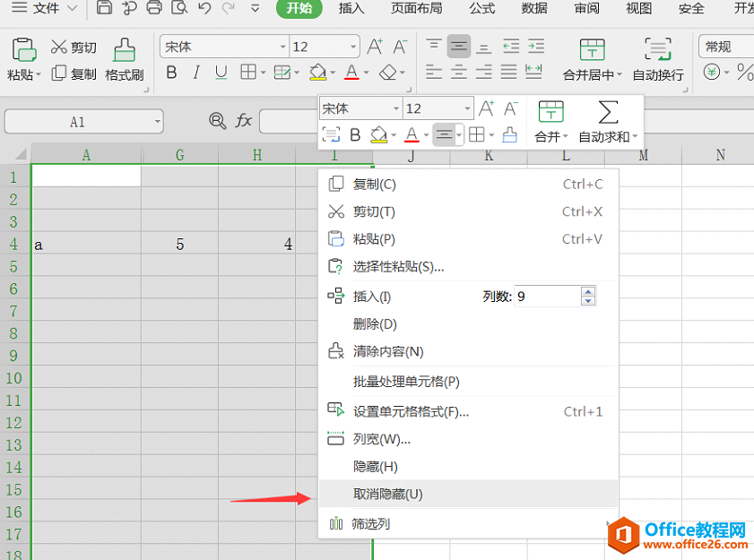Click the ribbon fill color bucket
This screenshot has height=560, width=754.
[318, 72]
